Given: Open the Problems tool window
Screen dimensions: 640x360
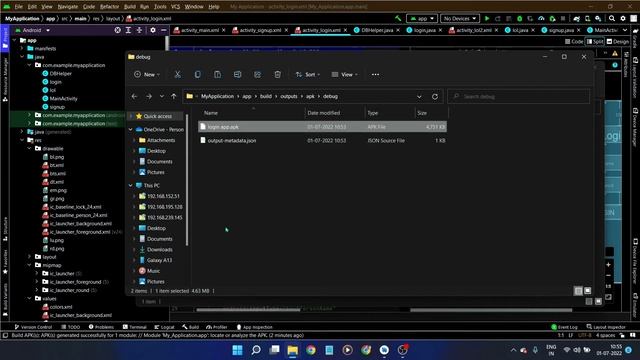Looking at the screenshot, I should click(101, 327).
